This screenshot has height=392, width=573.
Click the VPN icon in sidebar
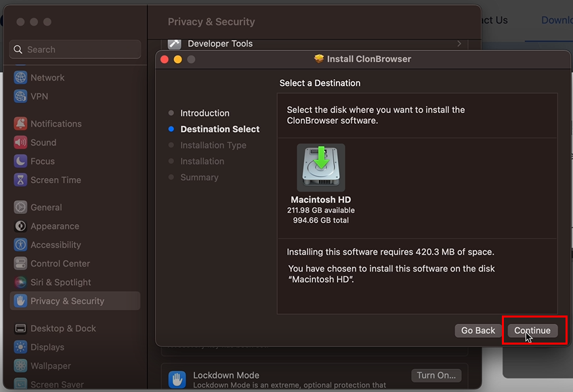click(x=20, y=96)
